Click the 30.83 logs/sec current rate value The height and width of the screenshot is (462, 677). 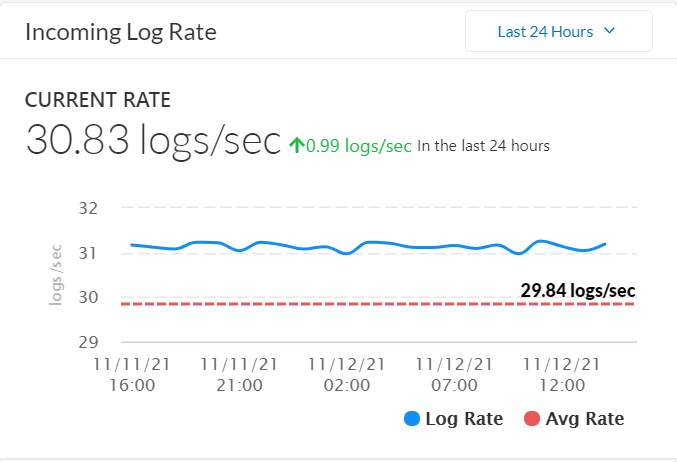(153, 140)
